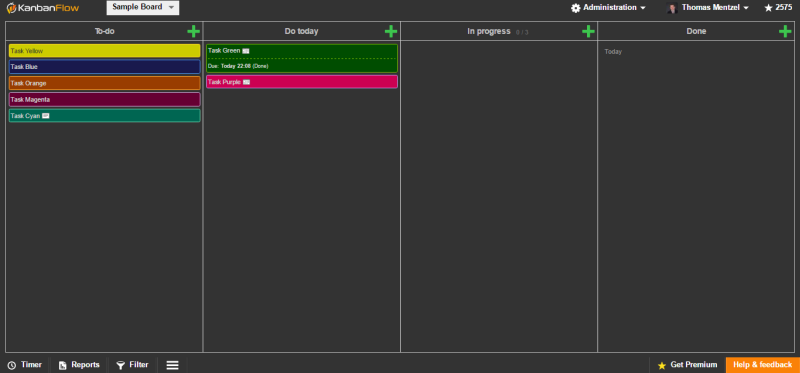Viewport: 800px width, 373px height.
Task: Click description icon on Task Cyan
Action: point(45,116)
